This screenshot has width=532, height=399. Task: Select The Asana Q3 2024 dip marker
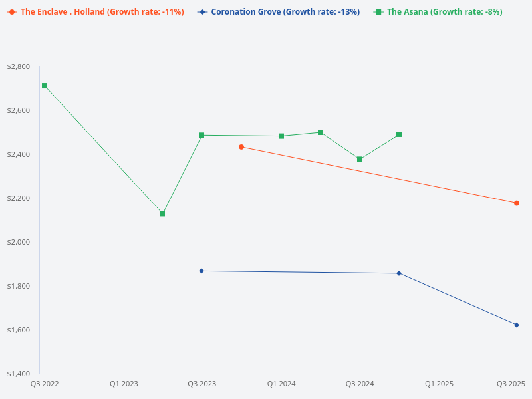pos(360,159)
